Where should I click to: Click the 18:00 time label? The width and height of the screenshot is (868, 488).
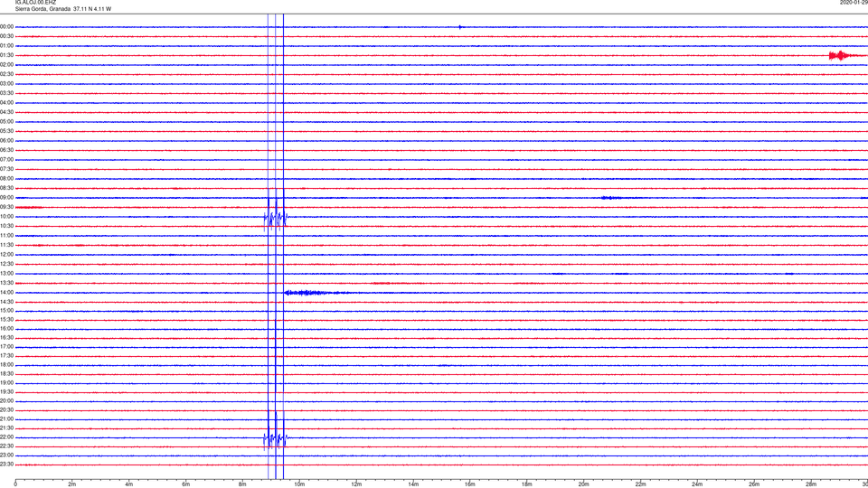point(6,365)
